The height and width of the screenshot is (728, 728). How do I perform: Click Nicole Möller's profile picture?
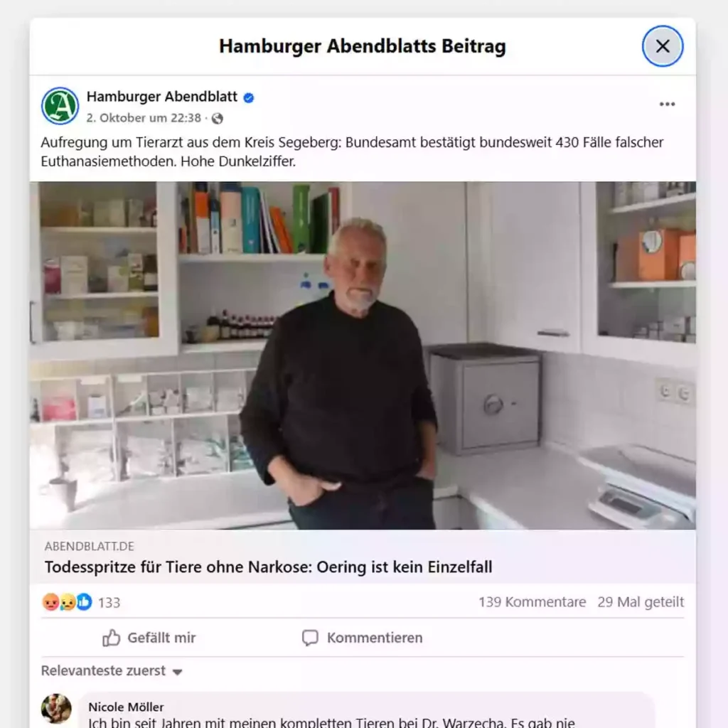56,709
